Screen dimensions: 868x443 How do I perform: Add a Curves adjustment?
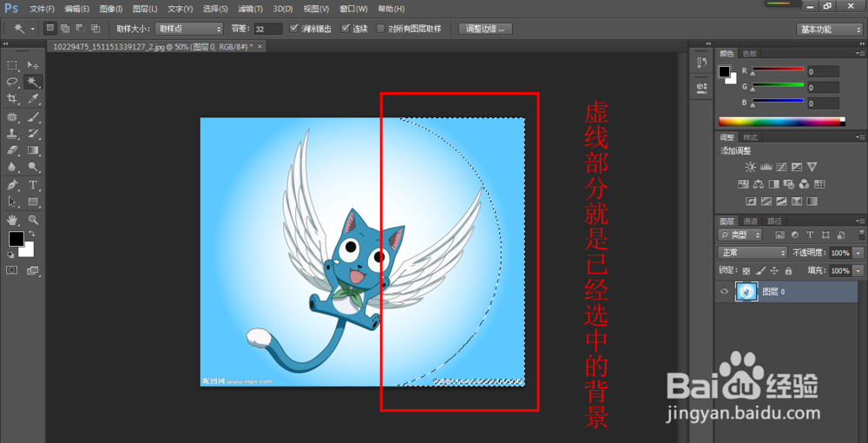pos(782,167)
